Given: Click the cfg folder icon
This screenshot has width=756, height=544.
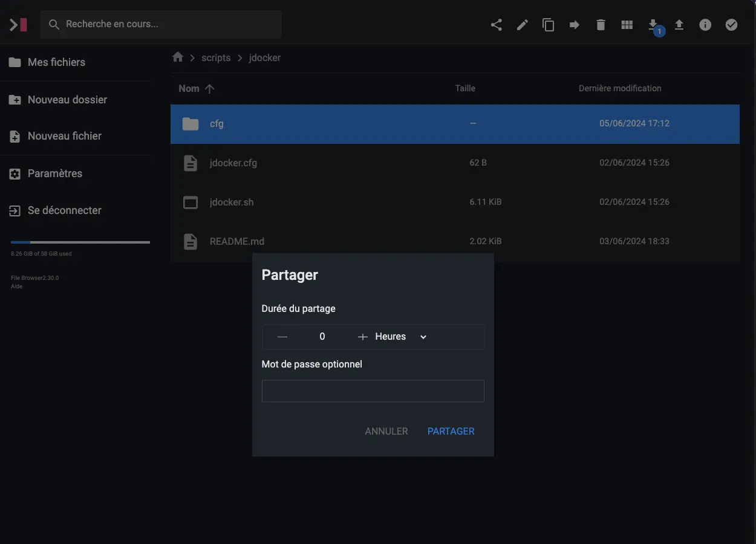Looking at the screenshot, I should [x=191, y=124].
